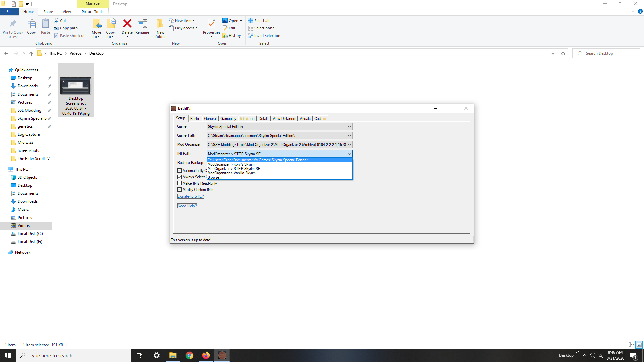
Task: Collapse the INI Path dropdown arrow
Action: 349,154
